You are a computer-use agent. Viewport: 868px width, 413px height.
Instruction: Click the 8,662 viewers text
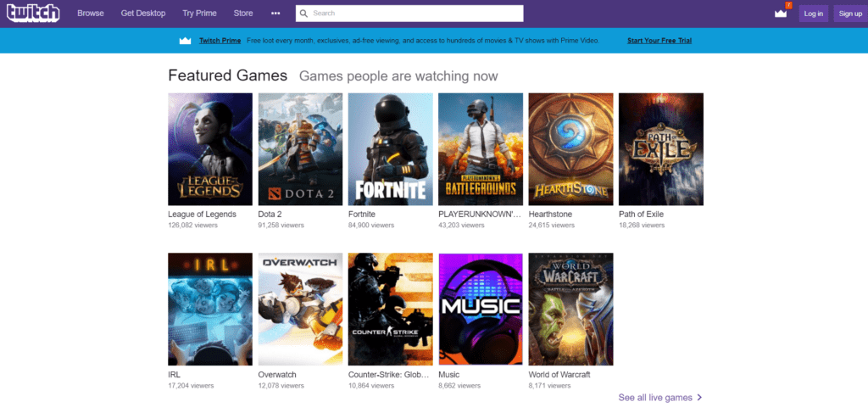(459, 385)
